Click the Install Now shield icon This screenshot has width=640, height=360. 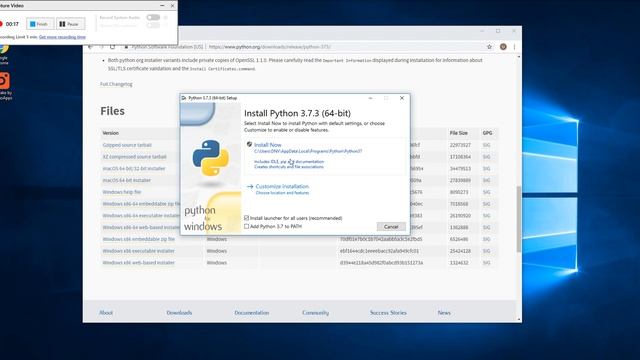pyautogui.click(x=249, y=144)
